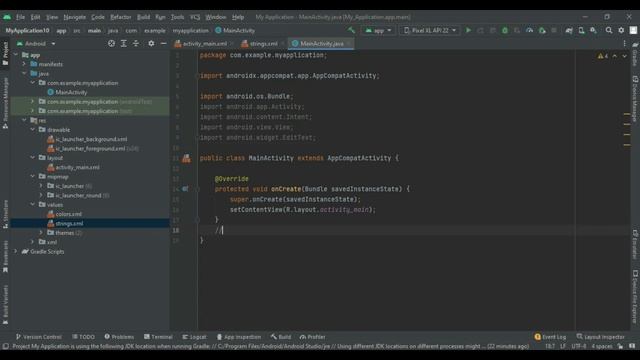
Task: Open SDK Manager icon in top toolbar
Action: pos(593,31)
